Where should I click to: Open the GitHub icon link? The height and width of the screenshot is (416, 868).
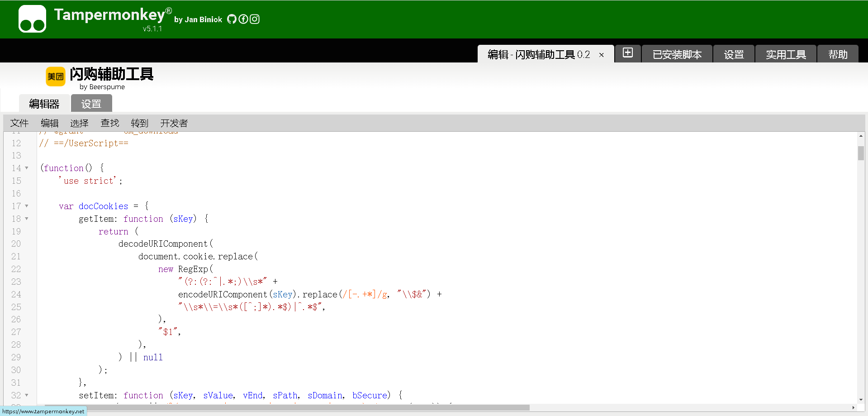coord(232,19)
